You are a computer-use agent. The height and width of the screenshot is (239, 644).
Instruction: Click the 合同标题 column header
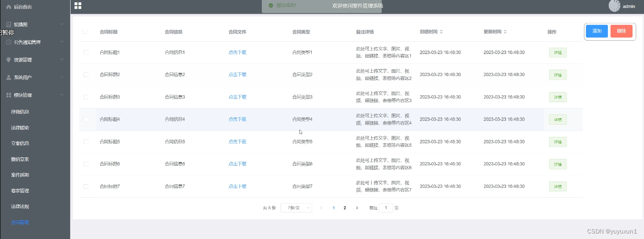pos(109,32)
